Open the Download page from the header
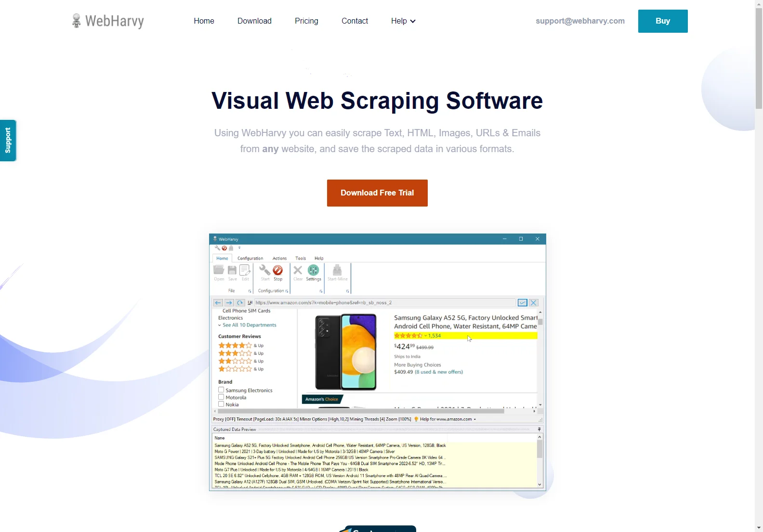The width and height of the screenshot is (763, 532). coord(254,21)
